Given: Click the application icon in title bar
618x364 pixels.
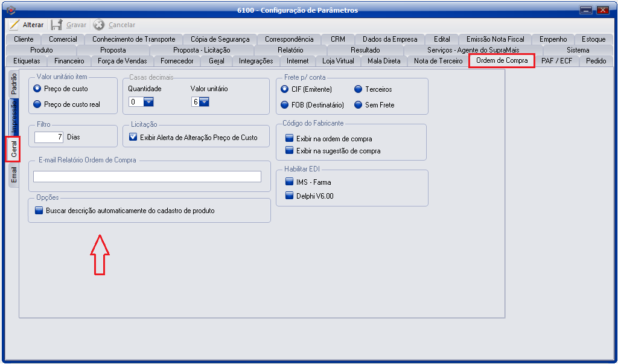Looking at the screenshot, I should [10, 10].
